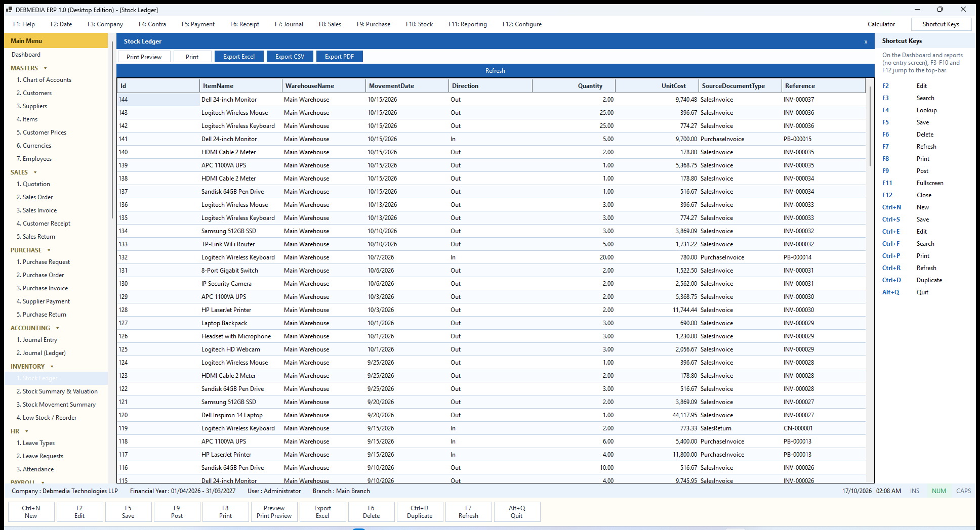Image resolution: width=980 pixels, height=530 pixels.
Task: Open the F7: Journal menu
Action: click(289, 24)
